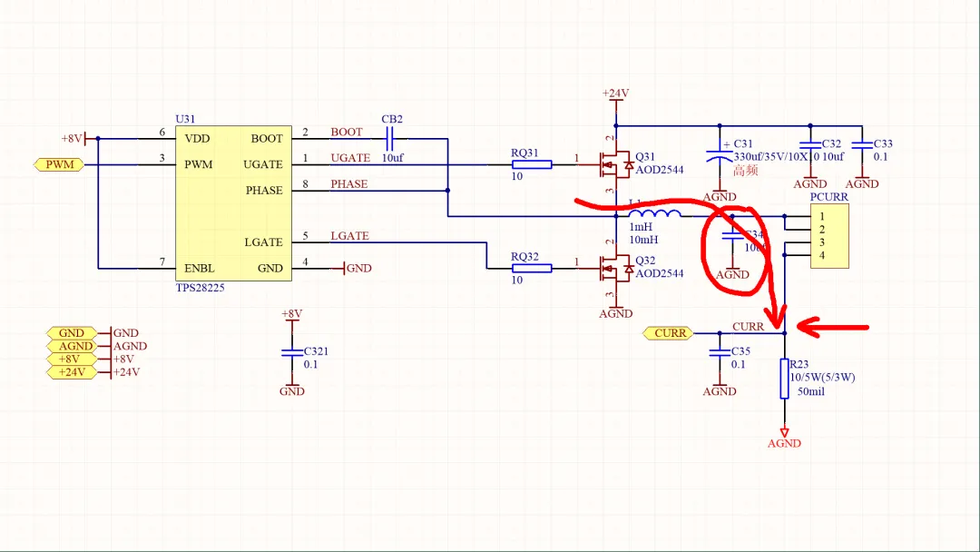
Task: Select capacitor C33 symbol
Action: click(862, 145)
